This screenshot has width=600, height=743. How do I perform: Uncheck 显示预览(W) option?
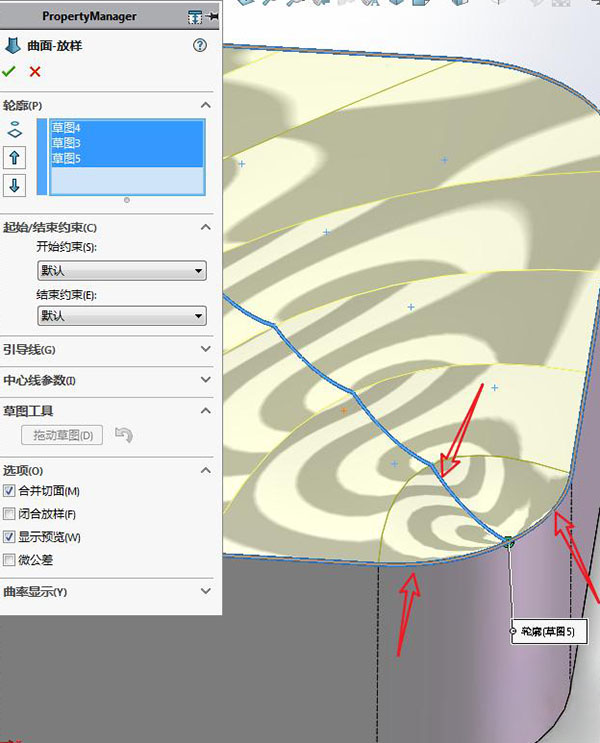point(9,537)
